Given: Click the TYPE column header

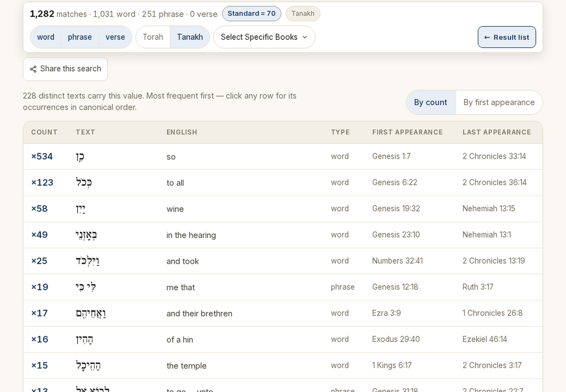Looking at the screenshot, I should pyautogui.click(x=340, y=132).
